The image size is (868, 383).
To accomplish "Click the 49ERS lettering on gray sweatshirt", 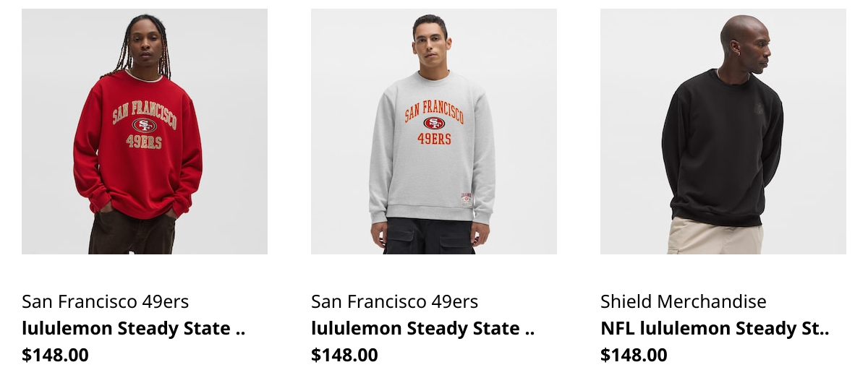I will pyautogui.click(x=434, y=138).
